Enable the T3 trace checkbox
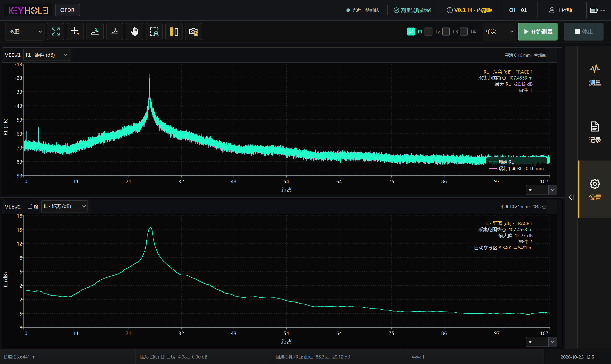Viewport: 611px width, 364px height. pos(446,31)
